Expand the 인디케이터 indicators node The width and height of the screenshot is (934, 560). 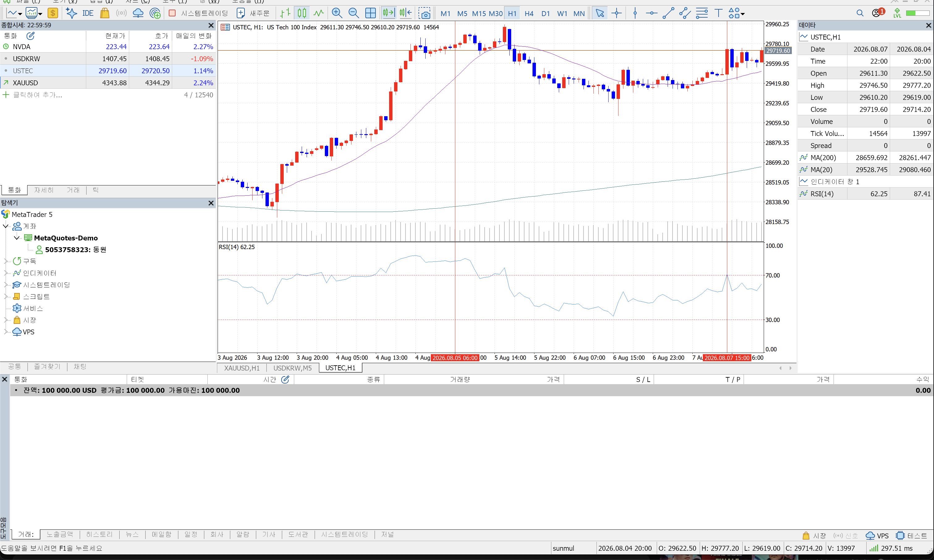(x=6, y=273)
